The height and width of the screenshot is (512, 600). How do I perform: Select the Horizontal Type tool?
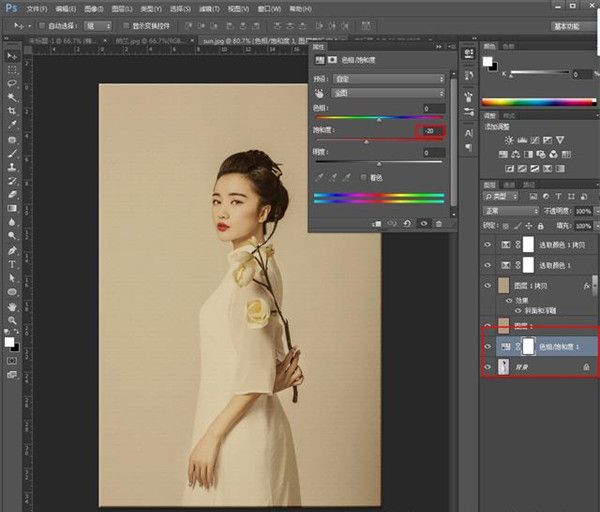point(12,264)
